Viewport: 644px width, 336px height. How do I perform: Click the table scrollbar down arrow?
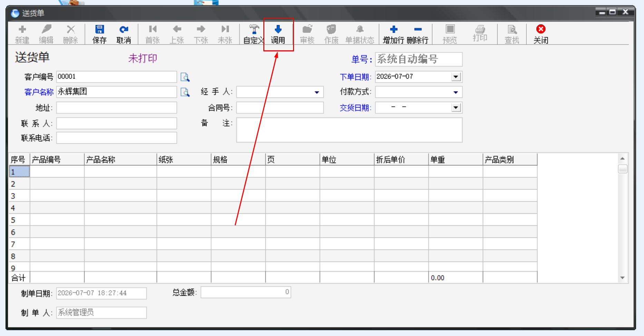pyautogui.click(x=623, y=278)
